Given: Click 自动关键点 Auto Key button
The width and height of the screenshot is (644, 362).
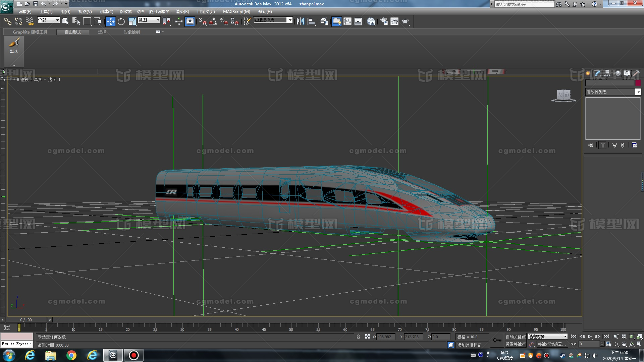Looking at the screenshot, I should 516,337.
